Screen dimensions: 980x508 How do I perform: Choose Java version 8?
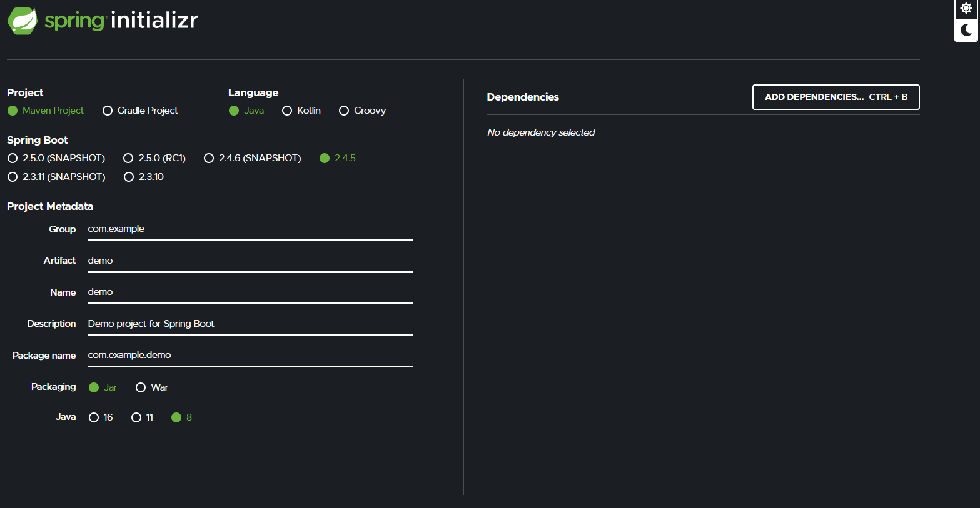[181, 417]
